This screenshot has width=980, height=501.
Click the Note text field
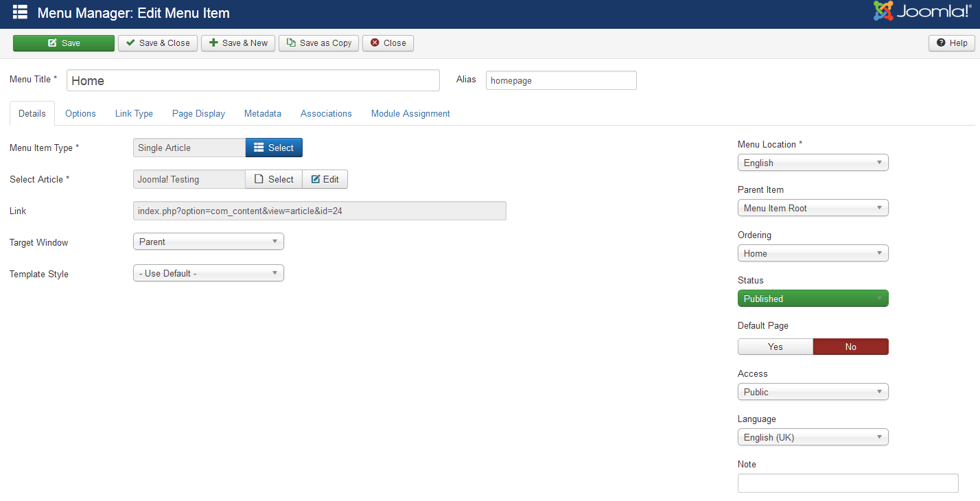point(848,483)
